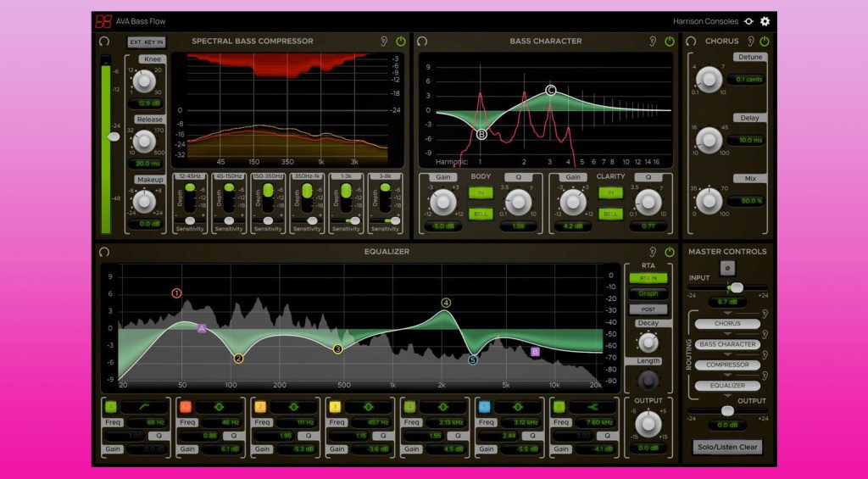Select EQ node 4 on the graph

[x=446, y=303]
